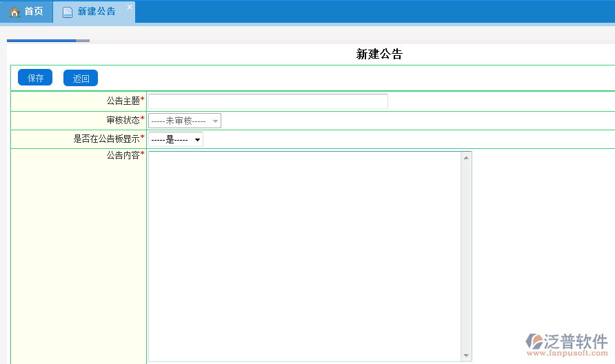Click the 新建公告 page heading

[379, 54]
